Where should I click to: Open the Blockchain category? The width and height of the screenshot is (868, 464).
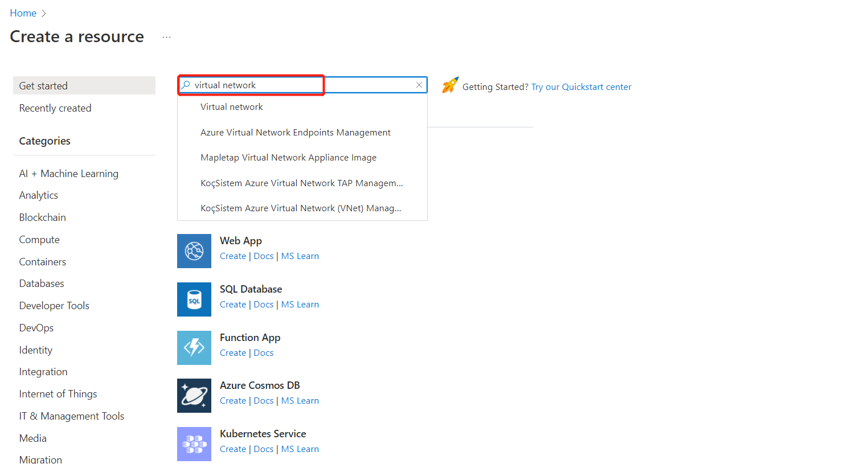pyautogui.click(x=43, y=217)
